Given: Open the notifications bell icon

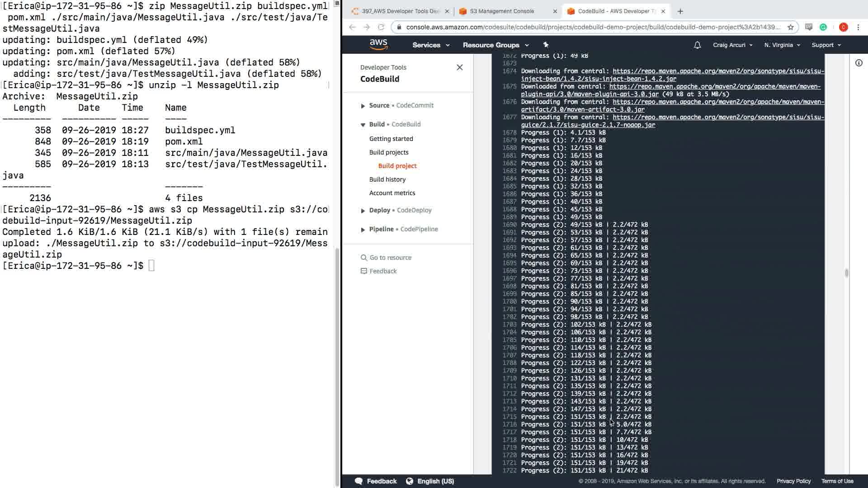Looking at the screenshot, I should [x=697, y=45].
